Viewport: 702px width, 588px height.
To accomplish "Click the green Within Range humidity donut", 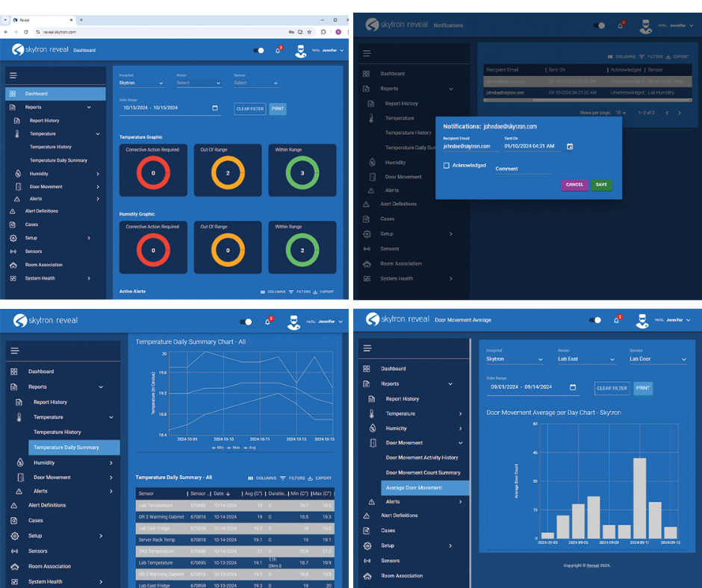I will tap(302, 250).
